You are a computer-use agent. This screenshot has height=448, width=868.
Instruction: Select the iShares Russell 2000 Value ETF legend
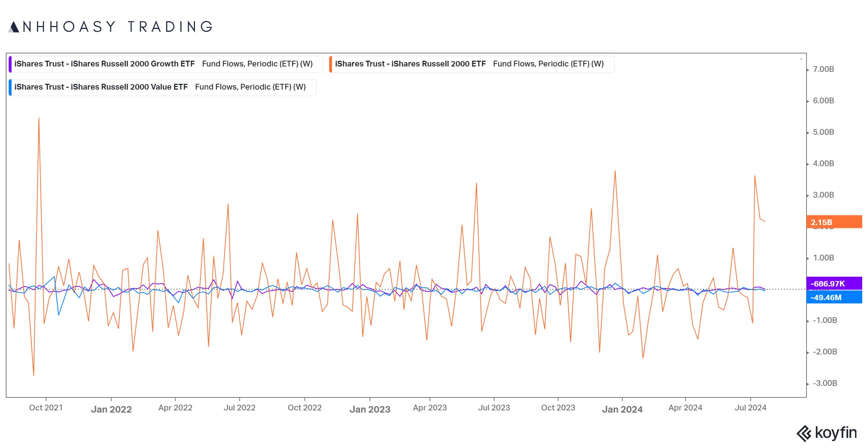[x=162, y=87]
